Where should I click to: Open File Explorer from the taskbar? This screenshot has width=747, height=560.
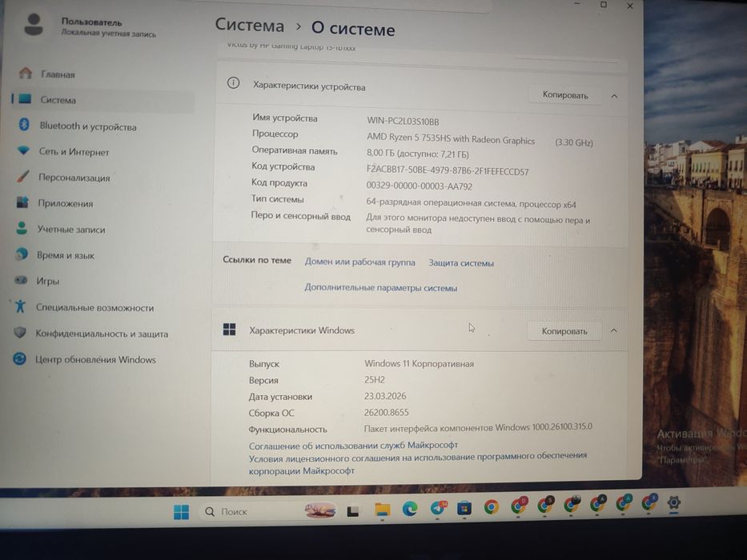(382, 510)
